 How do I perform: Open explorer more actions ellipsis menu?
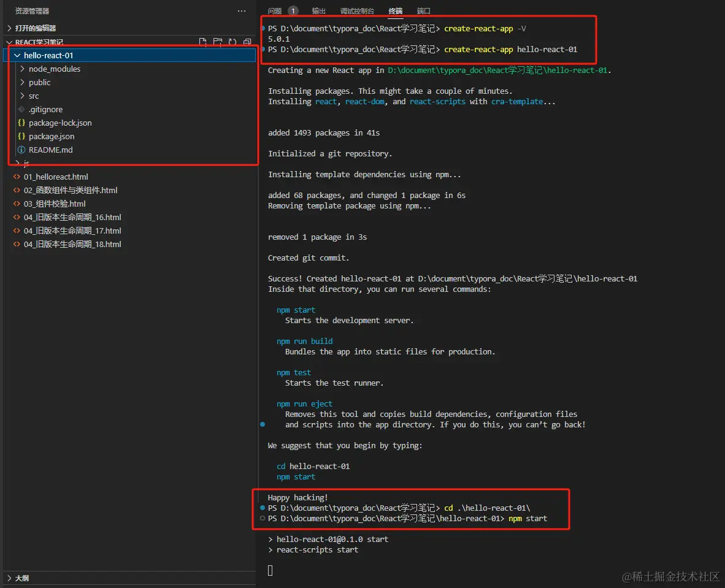pos(241,10)
